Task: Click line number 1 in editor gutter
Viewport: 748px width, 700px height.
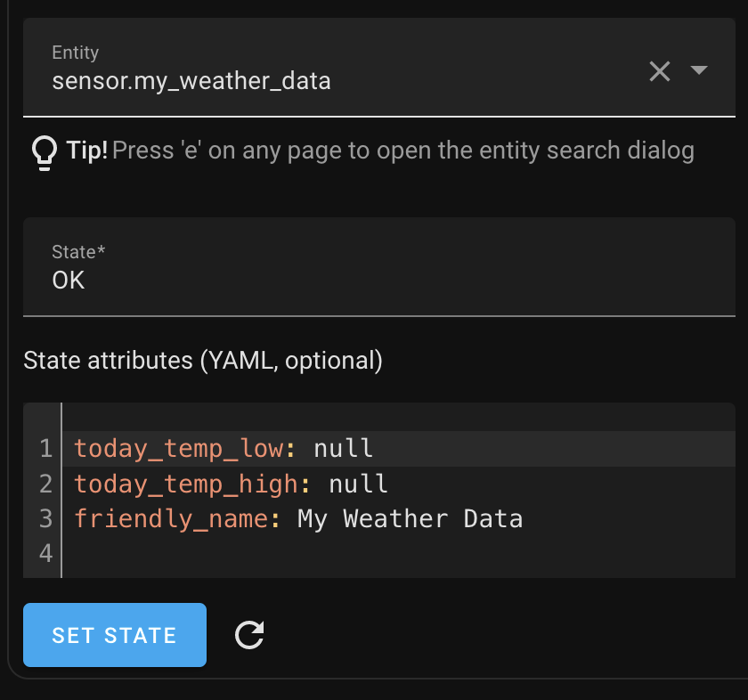Action: pyautogui.click(x=45, y=448)
